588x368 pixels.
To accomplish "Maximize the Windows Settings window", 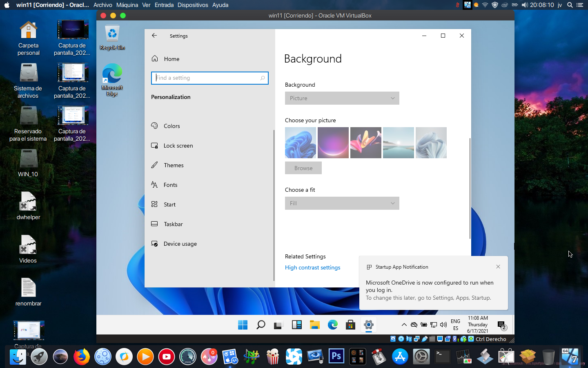I will pyautogui.click(x=443, y=36).
